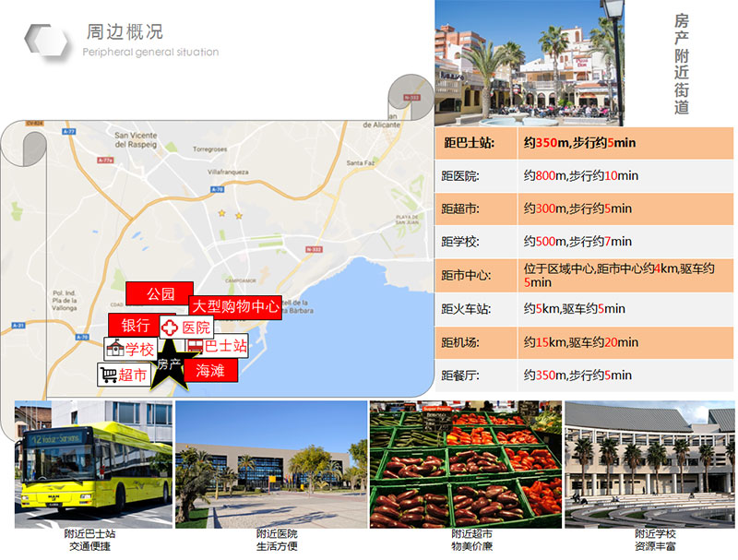Select the 距巴士站 table header row
This screenshot has width=738, height=560.
pos(583,143)
